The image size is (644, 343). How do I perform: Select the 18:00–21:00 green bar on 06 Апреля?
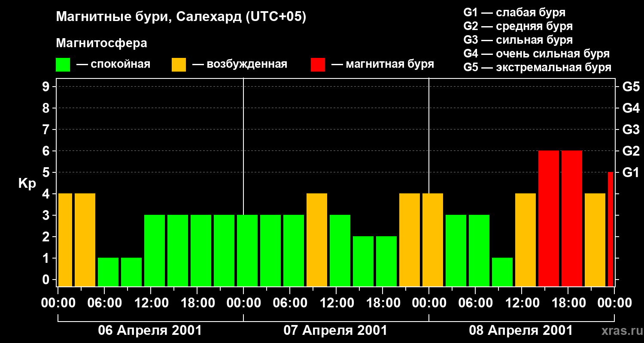(201, 251)
